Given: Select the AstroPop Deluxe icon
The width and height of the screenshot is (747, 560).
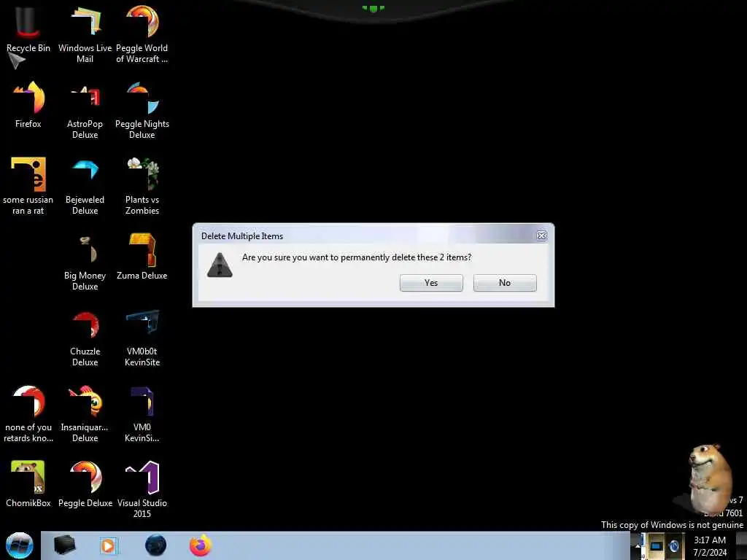Looking at the screenshot, I should 85,111.
